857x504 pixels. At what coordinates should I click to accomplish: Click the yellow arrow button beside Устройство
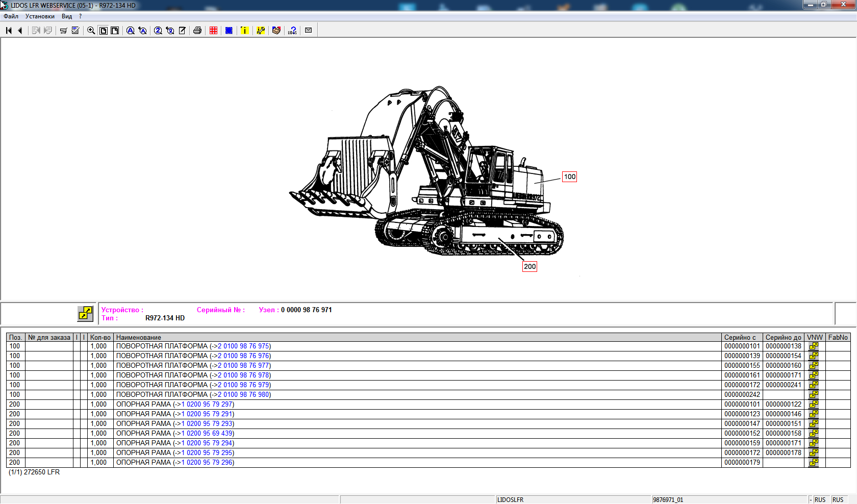click(85, 313)
